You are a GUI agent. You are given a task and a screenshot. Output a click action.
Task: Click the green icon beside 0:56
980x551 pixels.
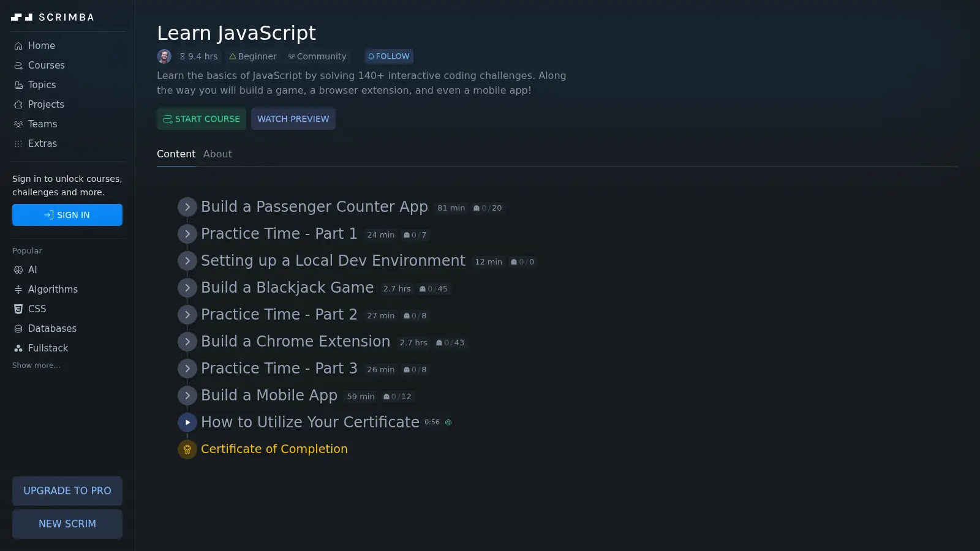448,422
